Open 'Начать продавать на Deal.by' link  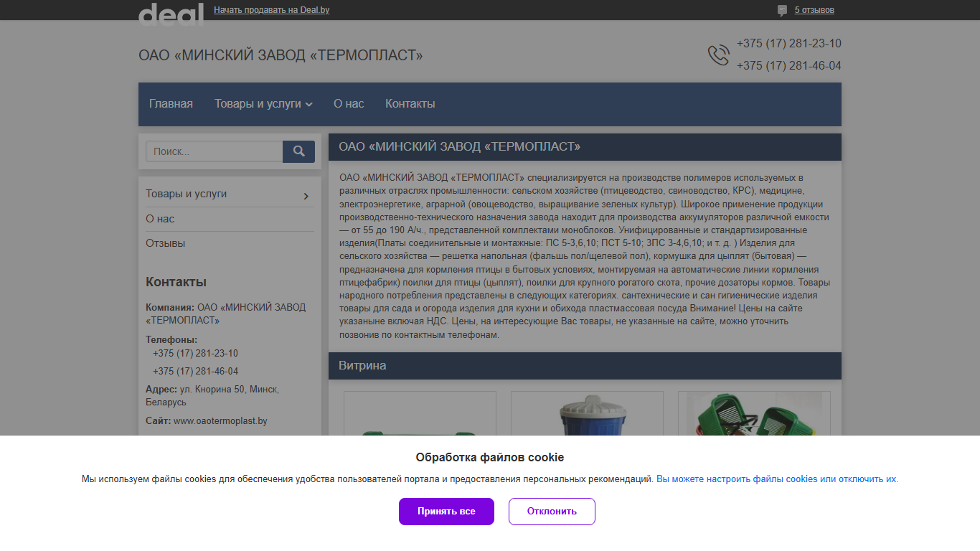pyautogui.click(x=272, y=10)
